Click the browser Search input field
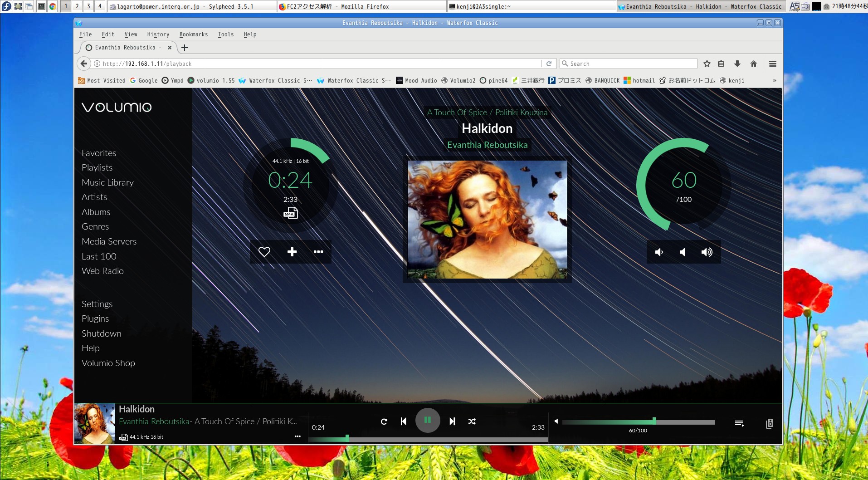 point(630,64)
